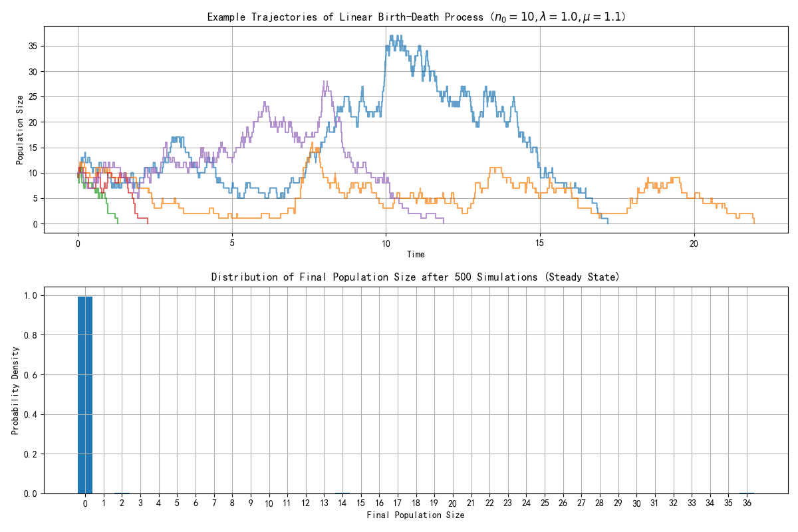Click the bottom histogram title text
Screen dimensions: 798x532
416,277
